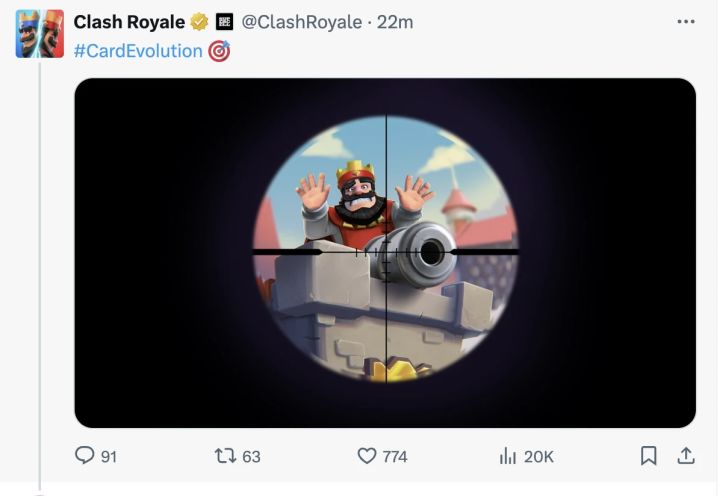Click the black square affiliate badge
720x496 pixels.
[225, 23]
